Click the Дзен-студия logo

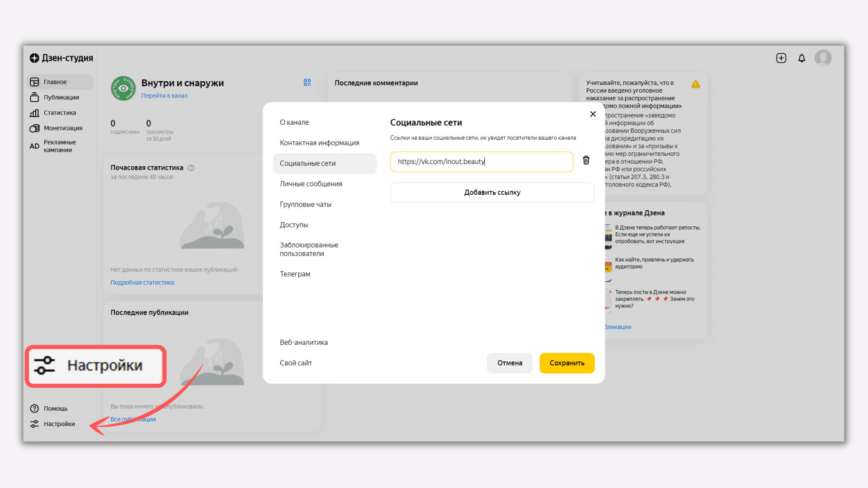61,58
